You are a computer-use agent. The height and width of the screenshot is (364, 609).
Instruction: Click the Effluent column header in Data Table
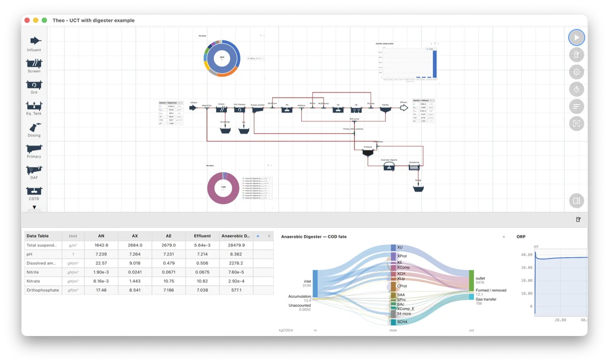coord(202,236)
